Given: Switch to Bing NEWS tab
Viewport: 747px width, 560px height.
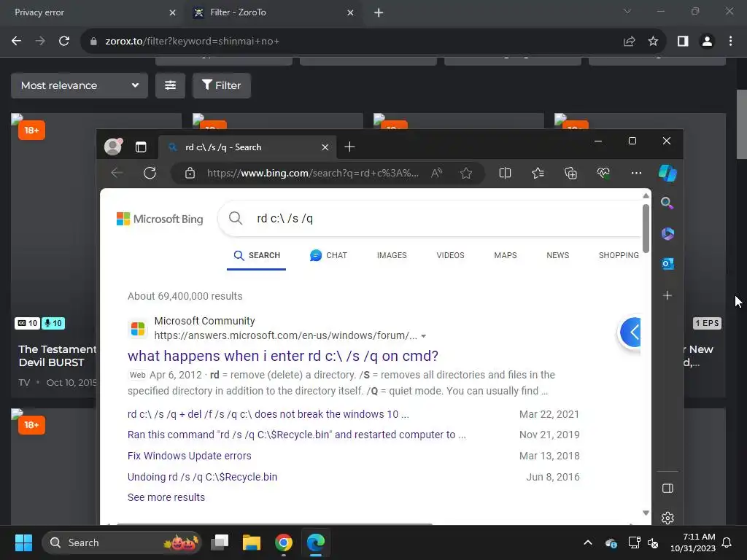Looking at the screenshot, I should click(x=558, y=256).
